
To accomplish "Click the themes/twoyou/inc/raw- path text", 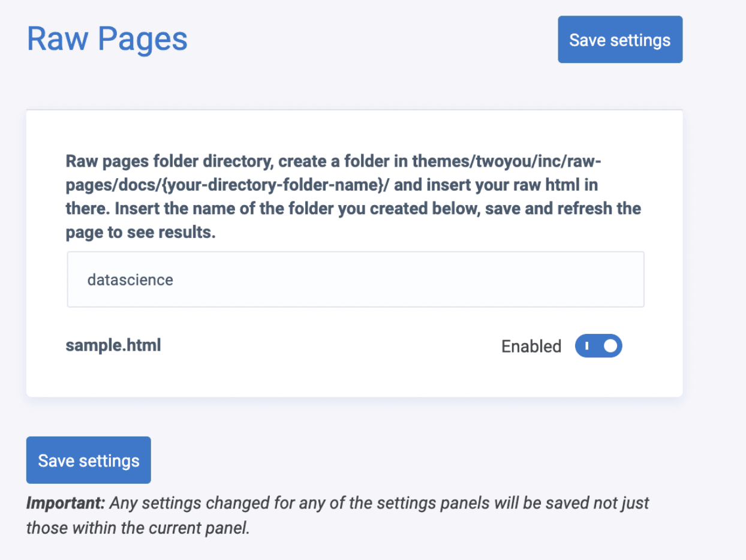I will click(x=506, y=161).
